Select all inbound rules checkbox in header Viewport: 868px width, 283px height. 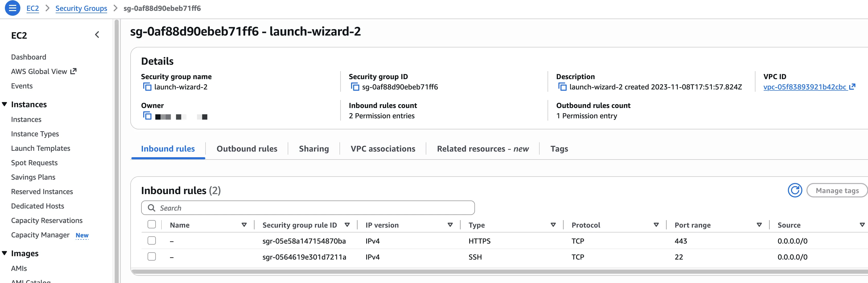point(152,224)
